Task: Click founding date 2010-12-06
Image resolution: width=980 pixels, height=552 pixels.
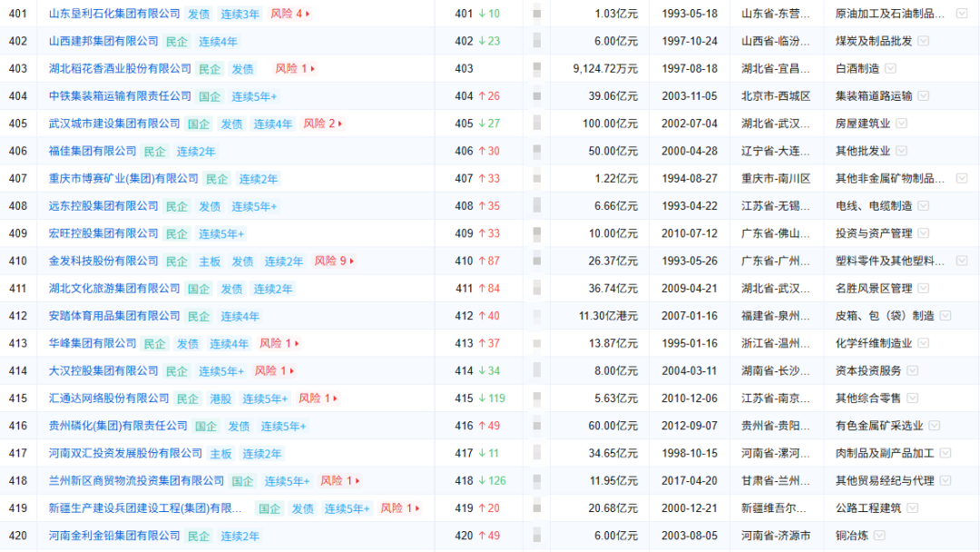Action: click(690, 399)
